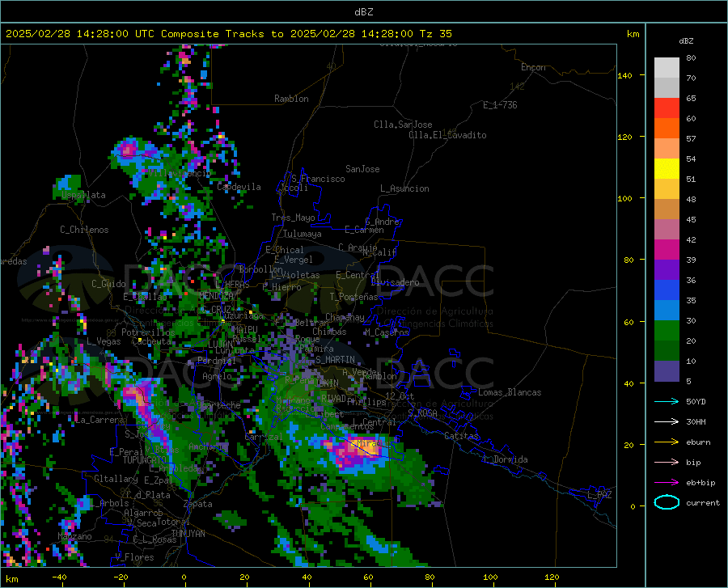Click the '140' tick on the vertical axis
Screen dimensions: 728x588
tap(624, 75)
